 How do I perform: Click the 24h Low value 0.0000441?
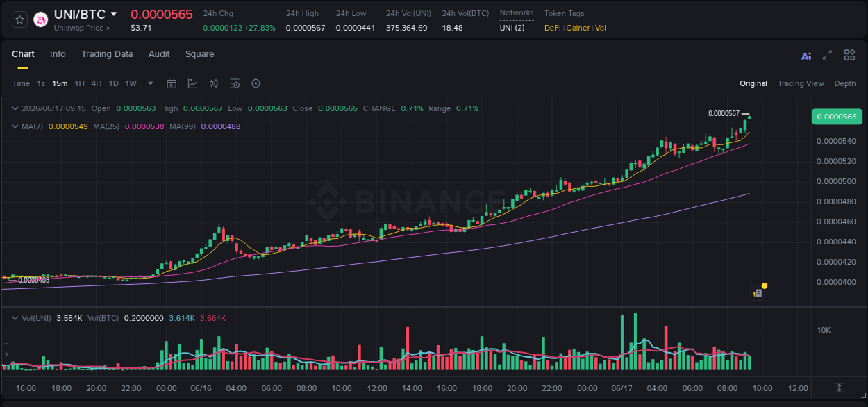click(x=356, y=28)
